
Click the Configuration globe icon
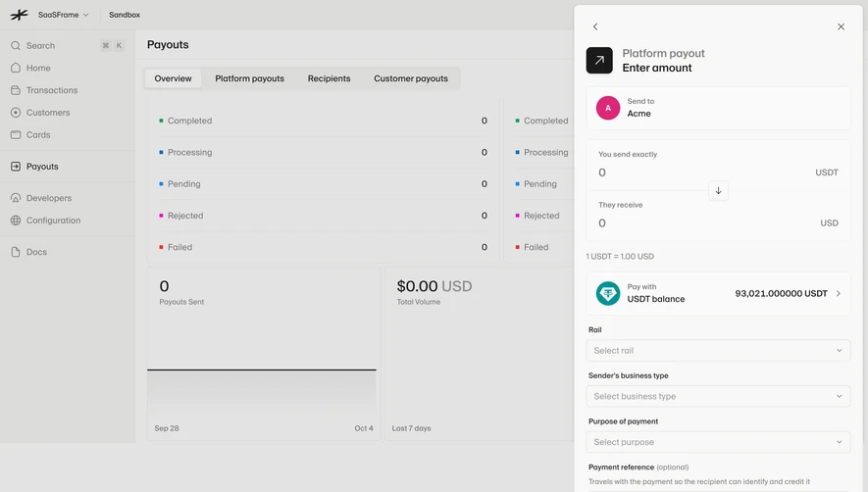16,221
